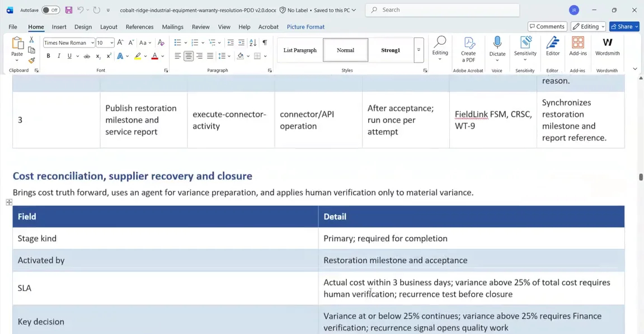Expand the numbering list dropdown arrow
This screenshot has height=334, width=644.
(203, 43)
